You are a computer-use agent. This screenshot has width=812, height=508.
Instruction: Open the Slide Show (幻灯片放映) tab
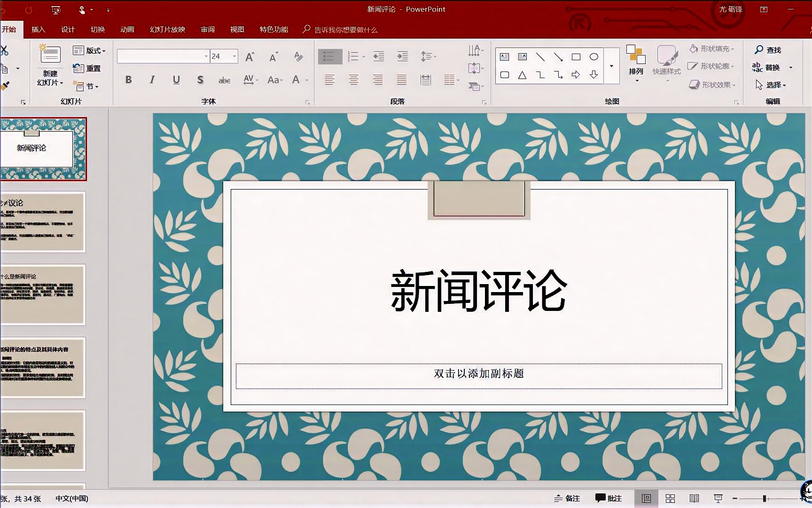(167, 29)
